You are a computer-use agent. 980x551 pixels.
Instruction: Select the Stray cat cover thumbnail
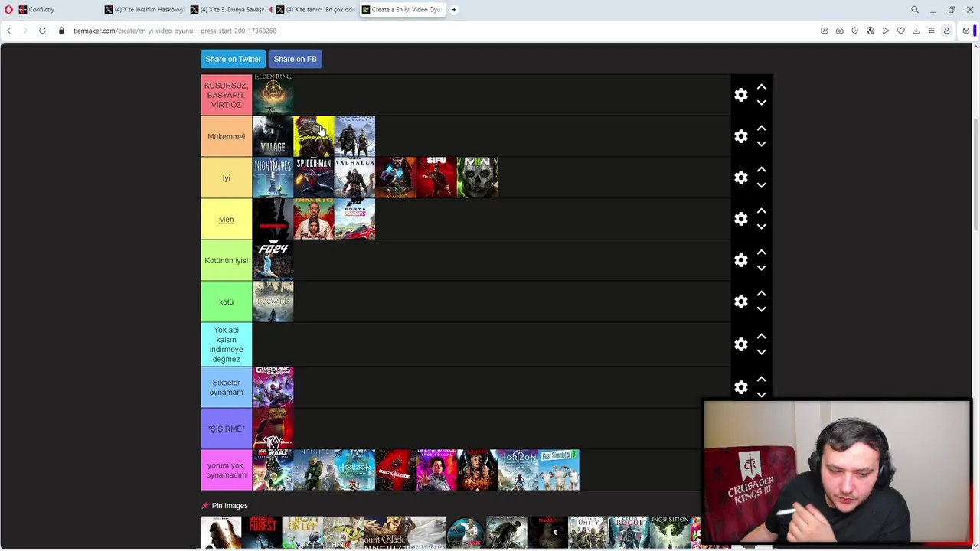click(273, 429)
